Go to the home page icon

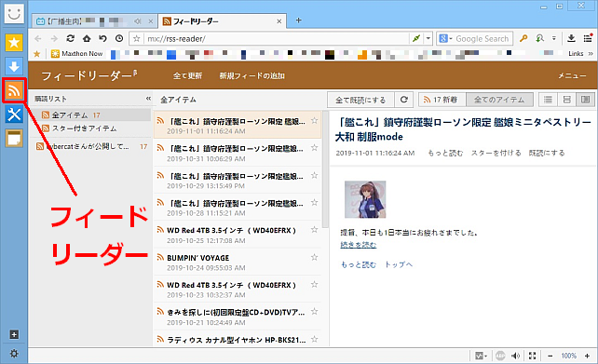(x=87, y=38)
